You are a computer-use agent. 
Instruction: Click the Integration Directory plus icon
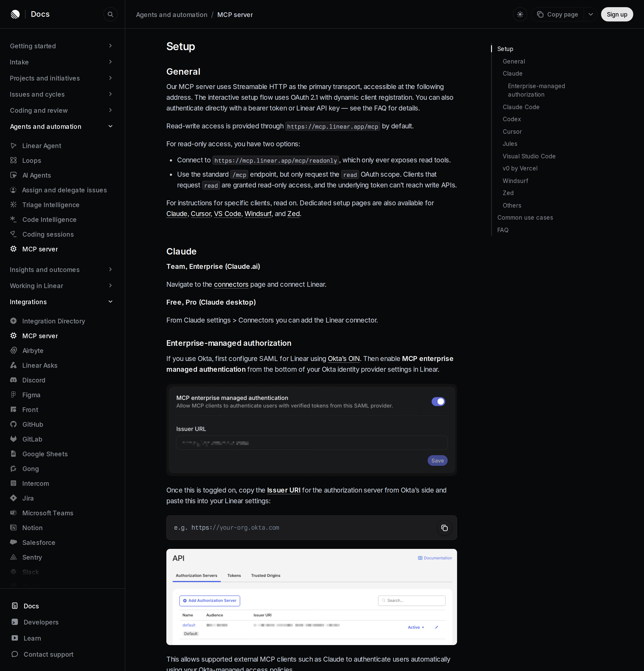click(13, 321)
